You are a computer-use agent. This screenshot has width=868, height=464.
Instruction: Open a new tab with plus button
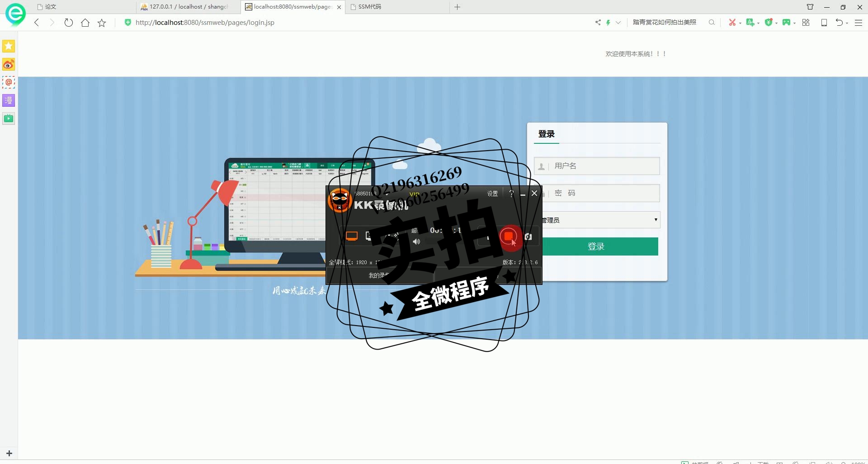point(457,7)
